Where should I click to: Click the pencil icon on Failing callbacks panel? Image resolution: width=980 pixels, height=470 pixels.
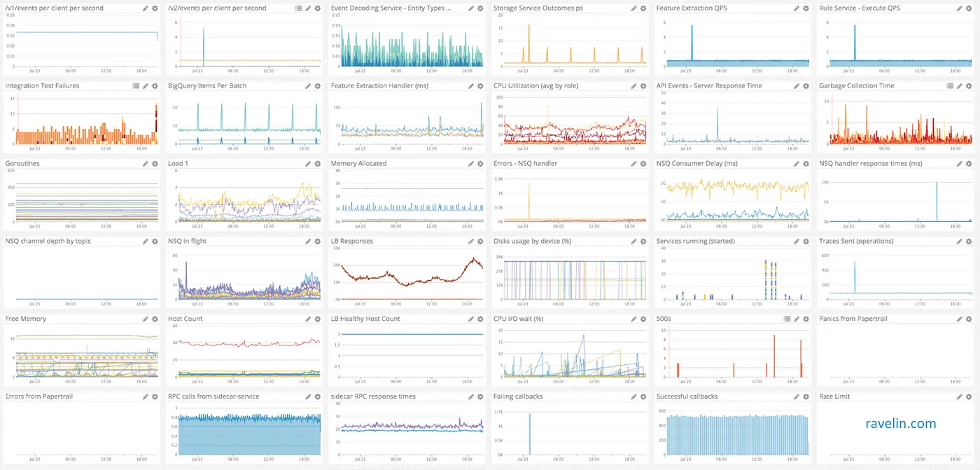633,396
